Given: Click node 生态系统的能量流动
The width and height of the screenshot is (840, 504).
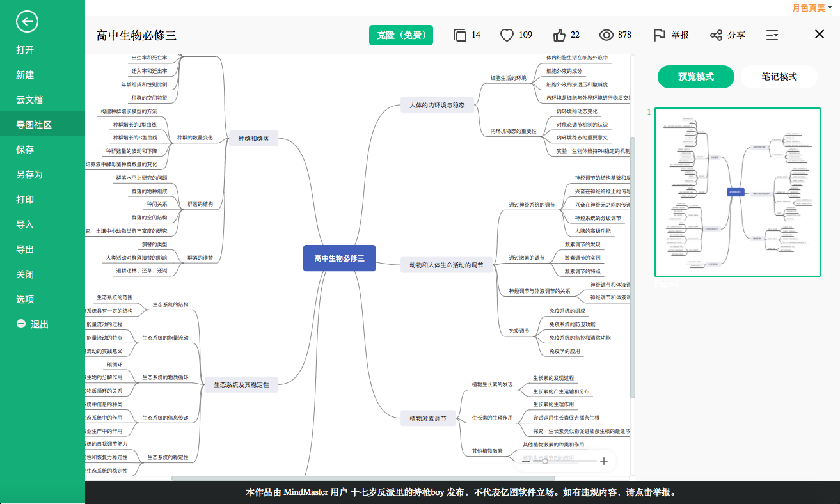Looking at the screenshot, I should [x=165, y=338].
